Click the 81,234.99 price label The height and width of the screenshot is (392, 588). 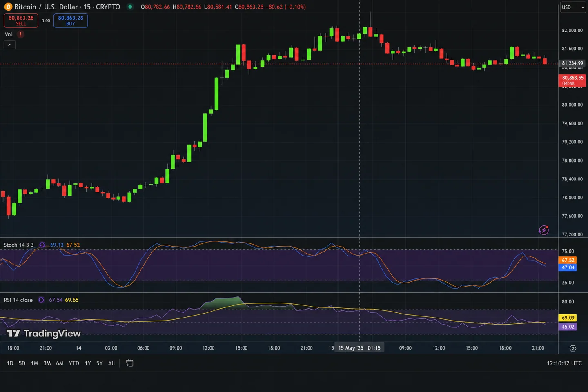(x=572, y=63)
